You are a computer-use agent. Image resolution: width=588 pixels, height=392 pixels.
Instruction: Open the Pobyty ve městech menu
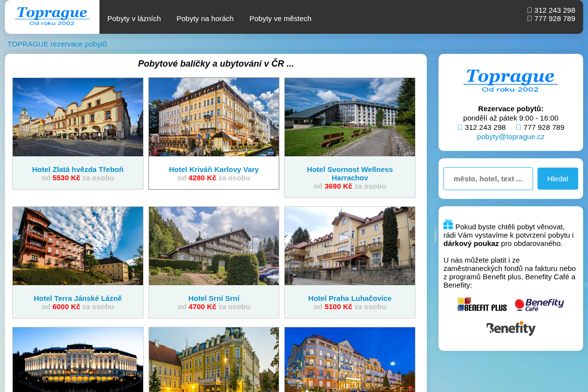[280, 19]
